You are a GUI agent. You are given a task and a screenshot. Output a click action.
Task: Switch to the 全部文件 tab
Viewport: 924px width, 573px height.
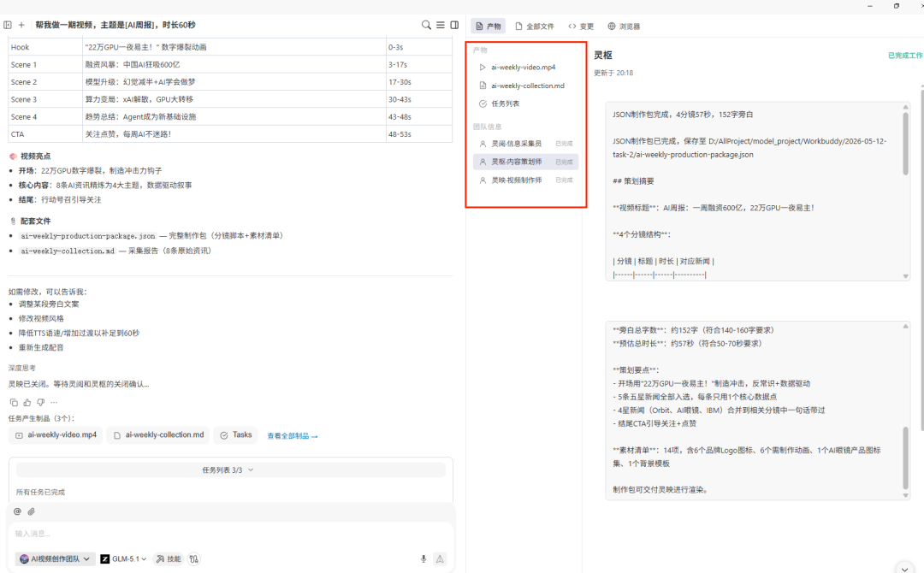coord(535,26)
